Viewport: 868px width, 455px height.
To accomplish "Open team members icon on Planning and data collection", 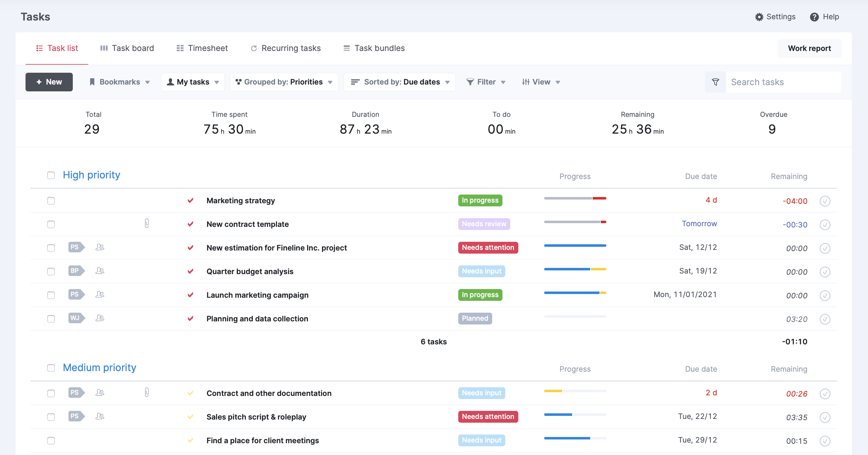I will [100, 318].
